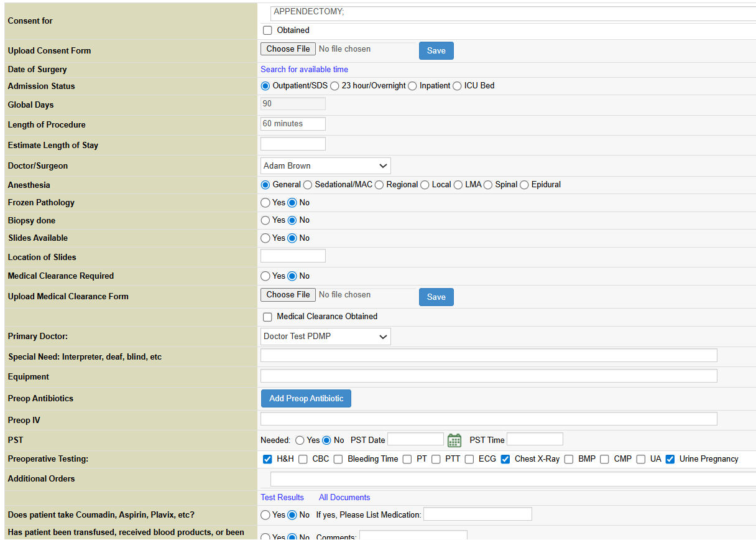Focus the Equipment text field
The image size is (756, 540).
(488, 376)
